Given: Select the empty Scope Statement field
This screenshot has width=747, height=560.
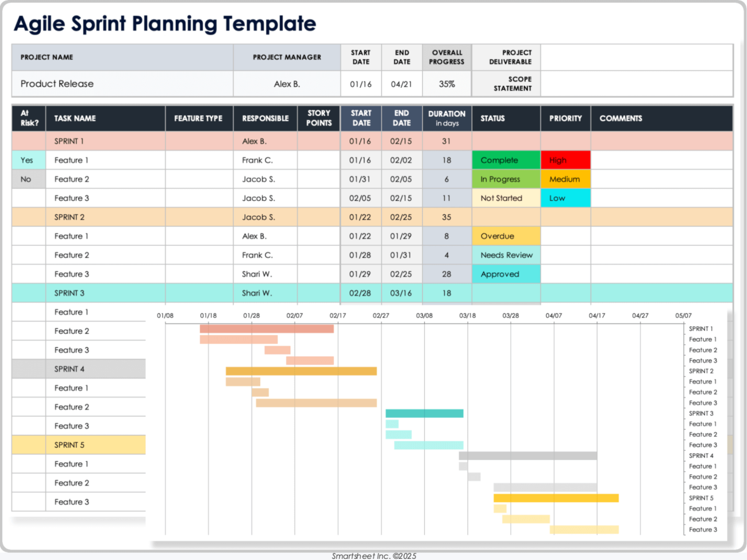Looking at the screenshot, I should (x=636, y=84).
